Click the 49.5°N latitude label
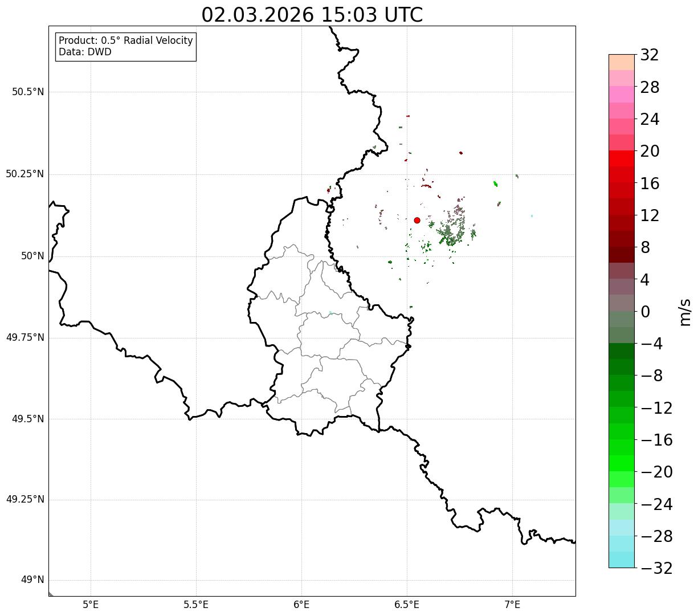Screen dimensions: 698x616 [x=28, y=419]
